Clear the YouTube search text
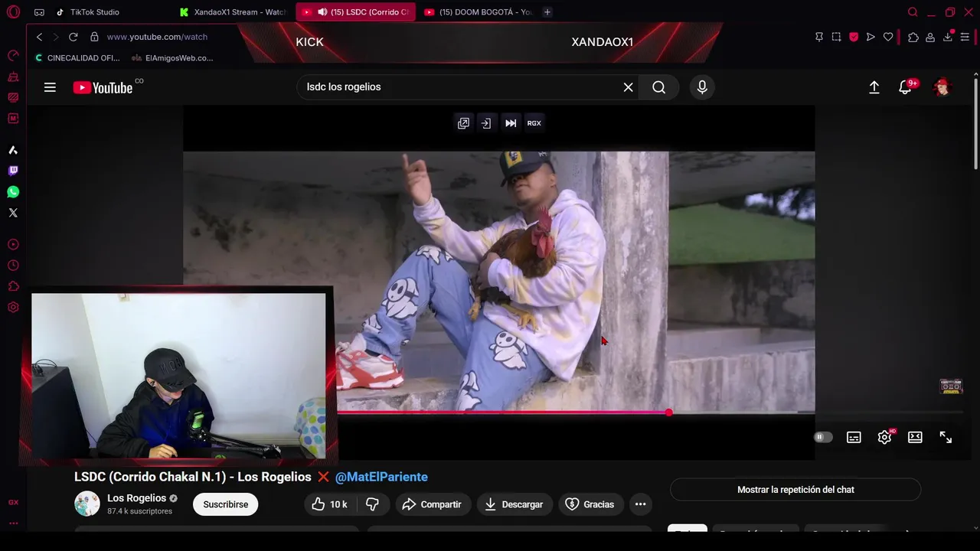 pos(628,87)
